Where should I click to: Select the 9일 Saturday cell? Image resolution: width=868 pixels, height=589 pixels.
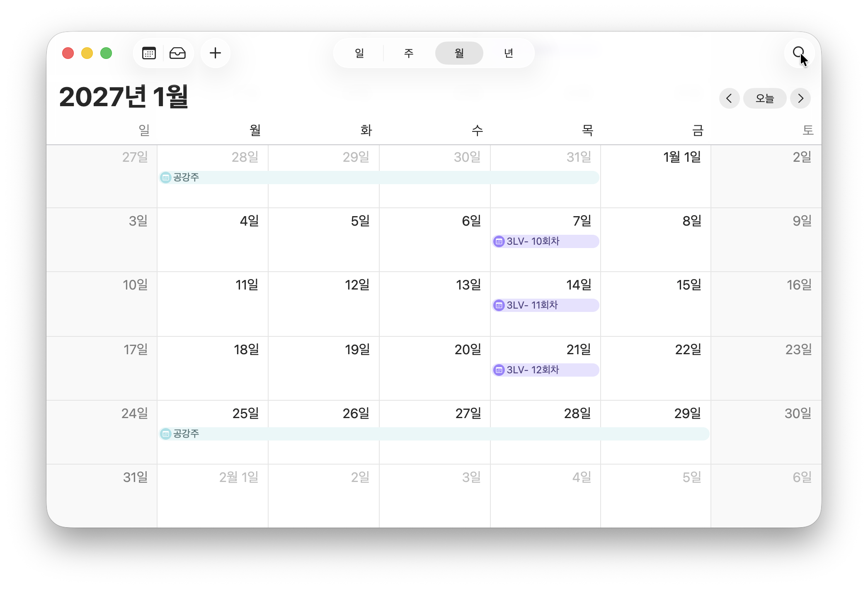point(766,240)
